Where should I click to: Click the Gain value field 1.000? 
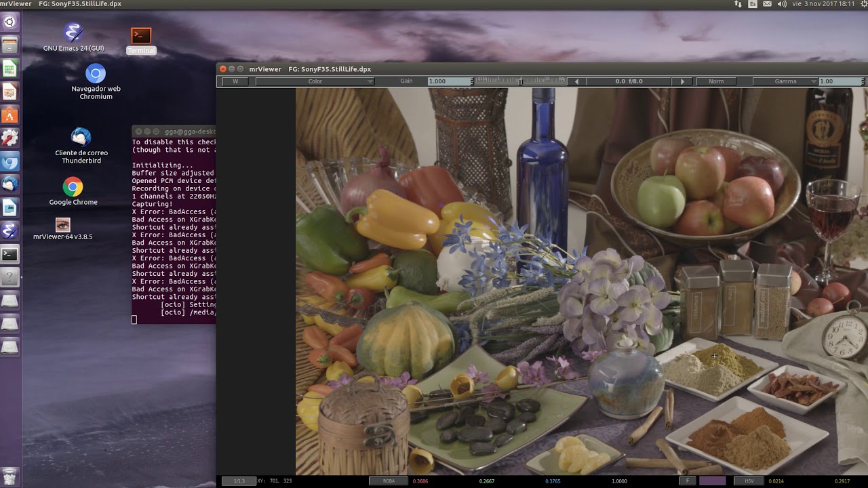pyautogui.click(x=449, y=81)
